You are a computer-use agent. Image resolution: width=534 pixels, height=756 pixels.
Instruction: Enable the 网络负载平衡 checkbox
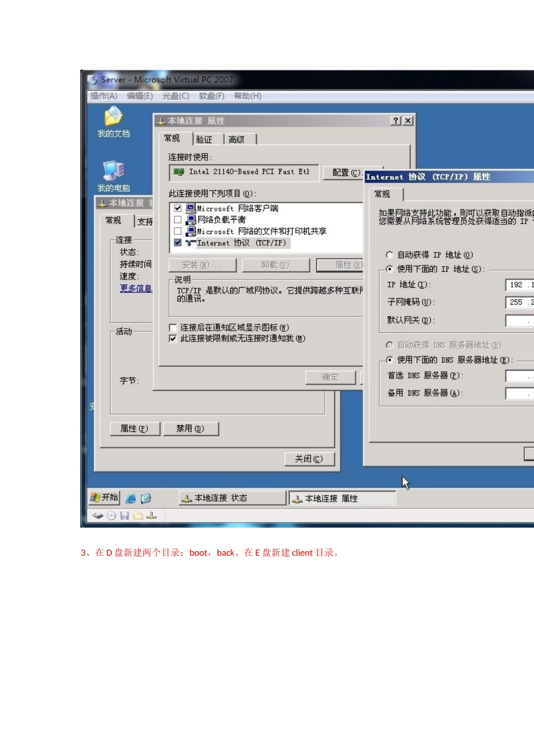click(178, 220)
